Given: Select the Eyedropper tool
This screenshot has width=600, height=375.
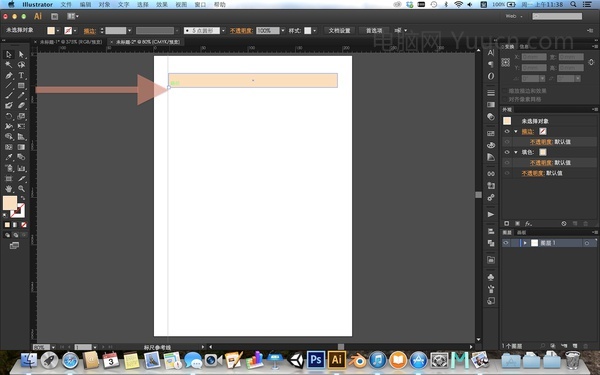Looking at the screenshot, I should (9, 157).
